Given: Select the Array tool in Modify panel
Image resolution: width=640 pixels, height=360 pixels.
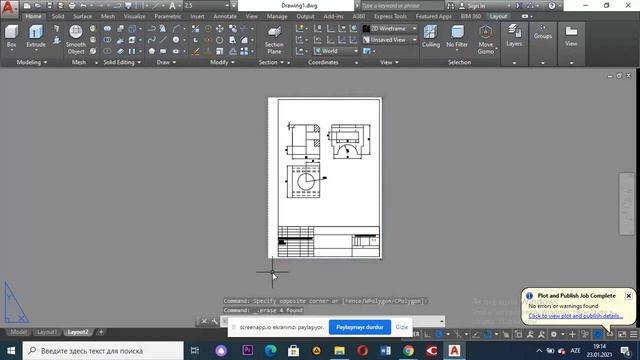Looking at the screenshot, I should click(244, 51).
